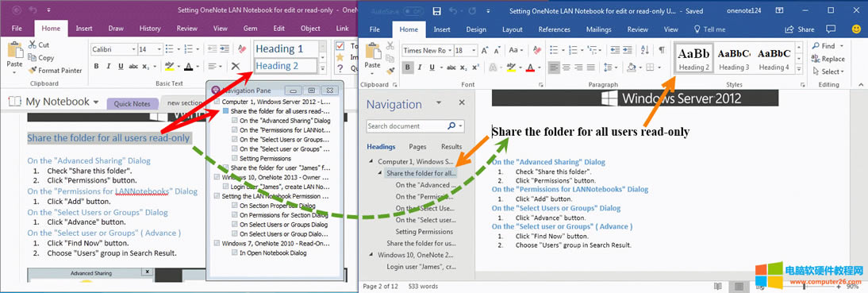The width and height of the screenshot is (868, 293).
Task: Tick "On Select Users or Groups Dialog" checkbox
Action: pos(235,225)
